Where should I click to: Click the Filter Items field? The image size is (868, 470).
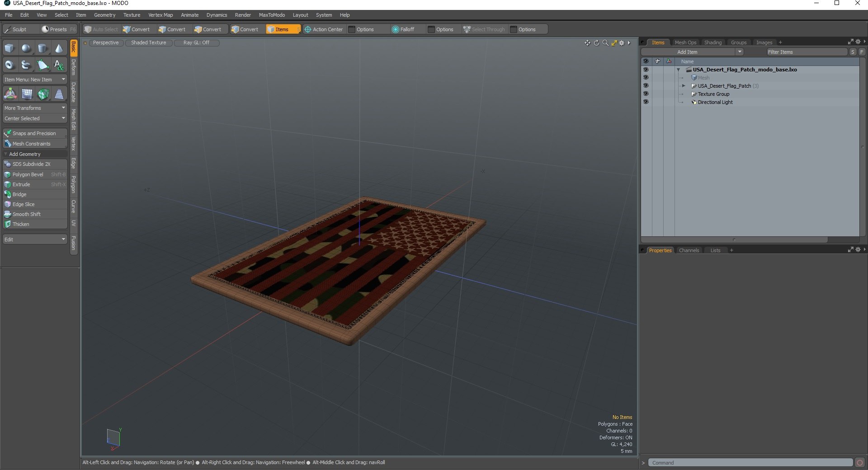click(x=806, y=52)
